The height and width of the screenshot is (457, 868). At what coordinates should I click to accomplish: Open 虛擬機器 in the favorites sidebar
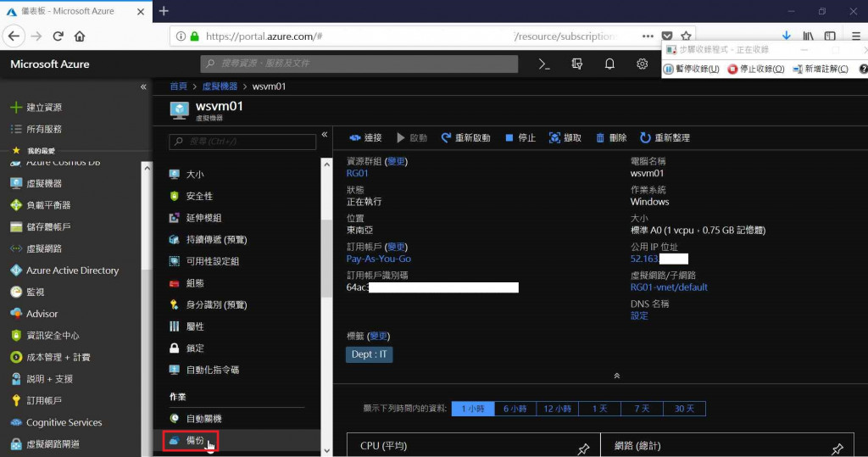(36, 183)
